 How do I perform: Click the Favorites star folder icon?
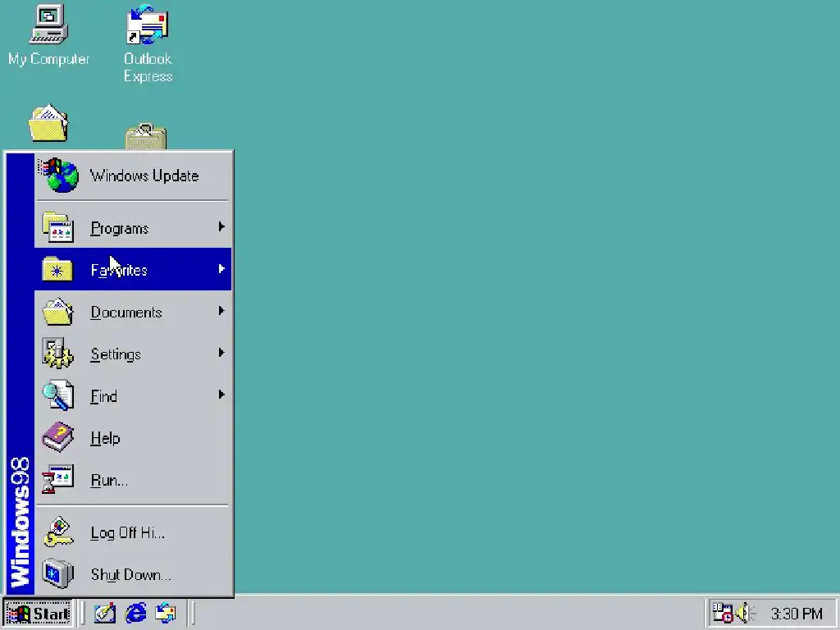(57, 269)
